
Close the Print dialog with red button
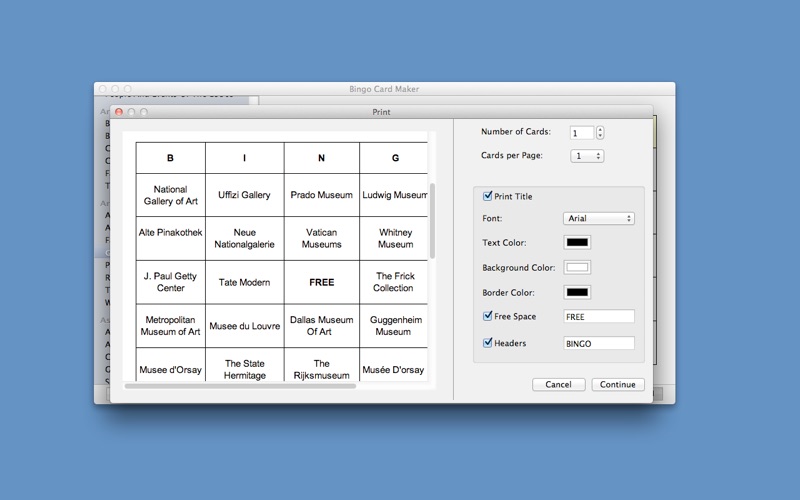click(119, 112)
